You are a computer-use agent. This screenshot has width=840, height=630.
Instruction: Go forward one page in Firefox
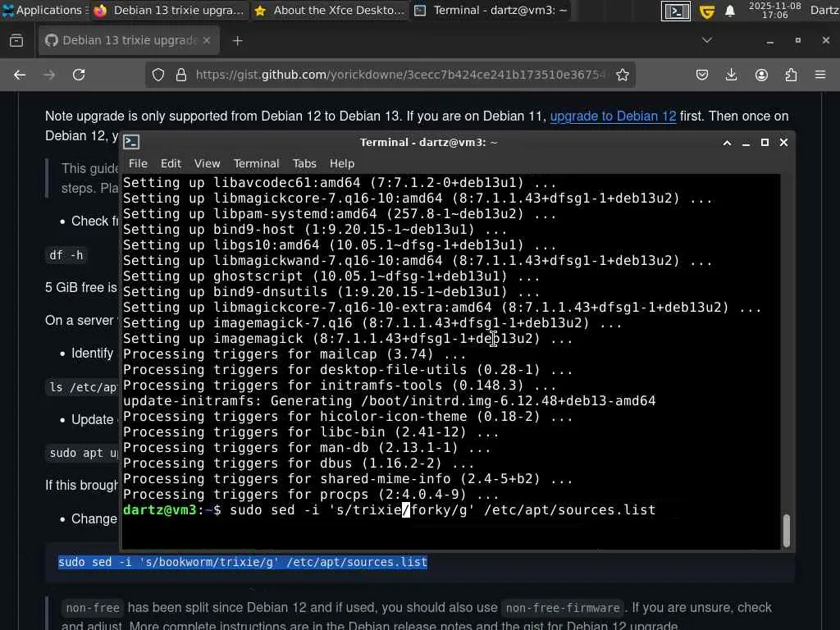coord(49,75)
